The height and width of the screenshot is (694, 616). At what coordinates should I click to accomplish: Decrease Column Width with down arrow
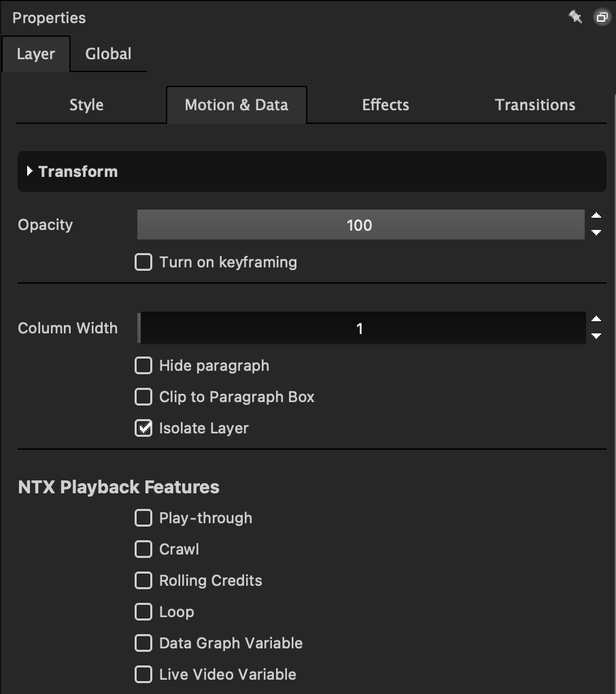pos(596,335)
